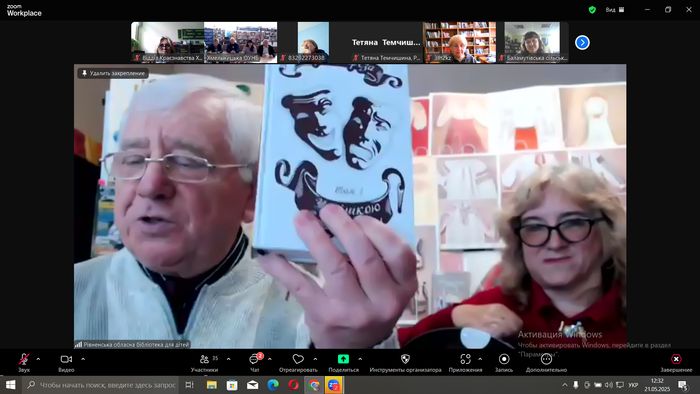Open the Дополнительно more options icon

(546, 362)
